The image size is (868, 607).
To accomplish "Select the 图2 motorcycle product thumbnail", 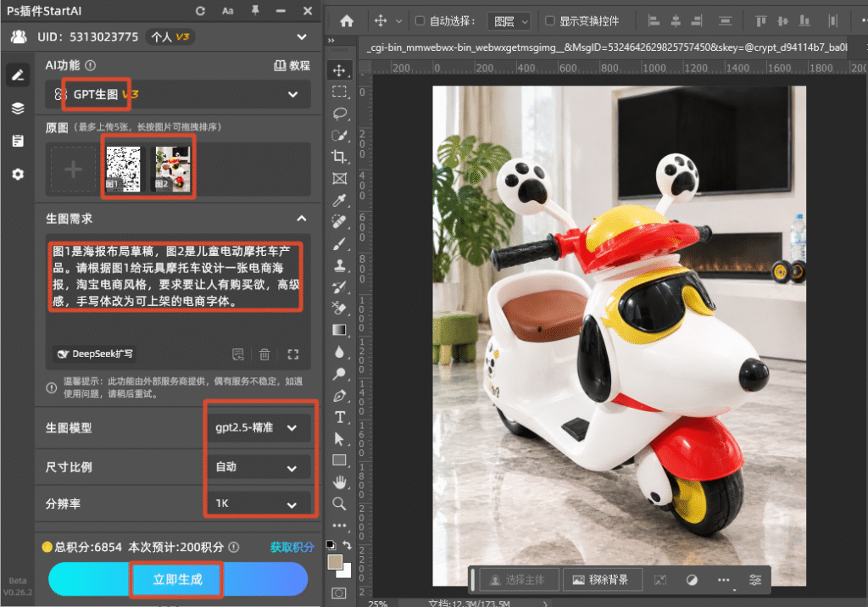I will tap(172, 169).
